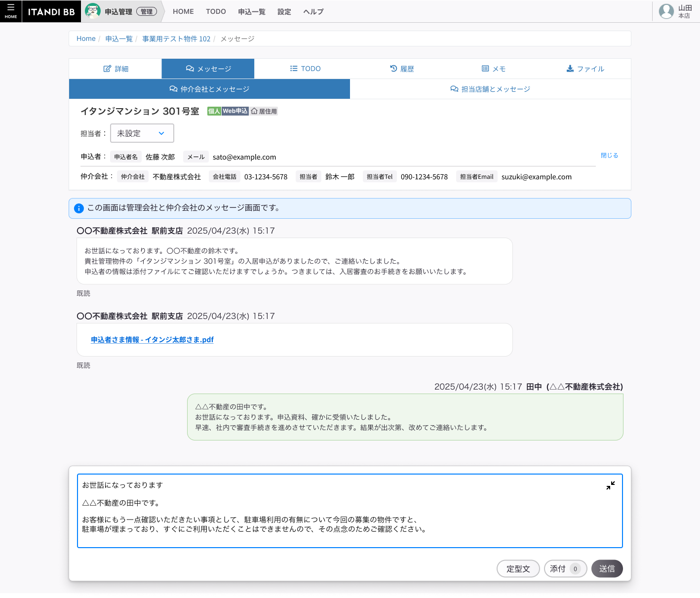Open HOME in the top navigation

click(x=183, y=11)
